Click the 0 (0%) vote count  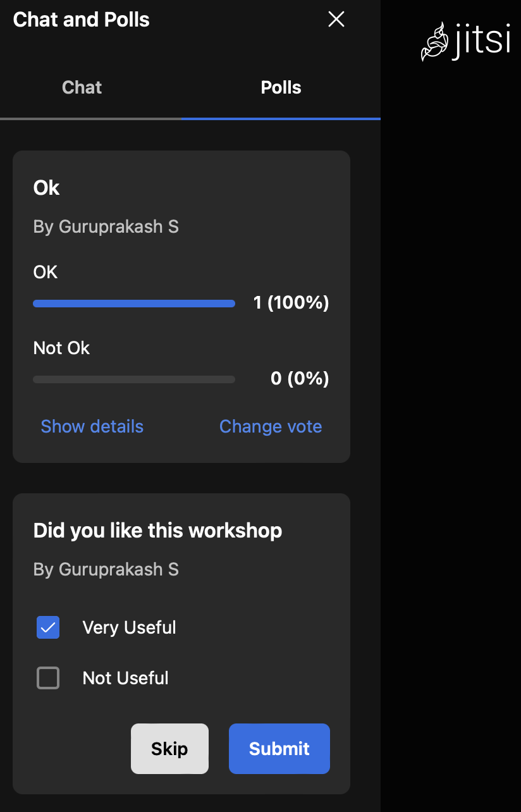[300, 379]
